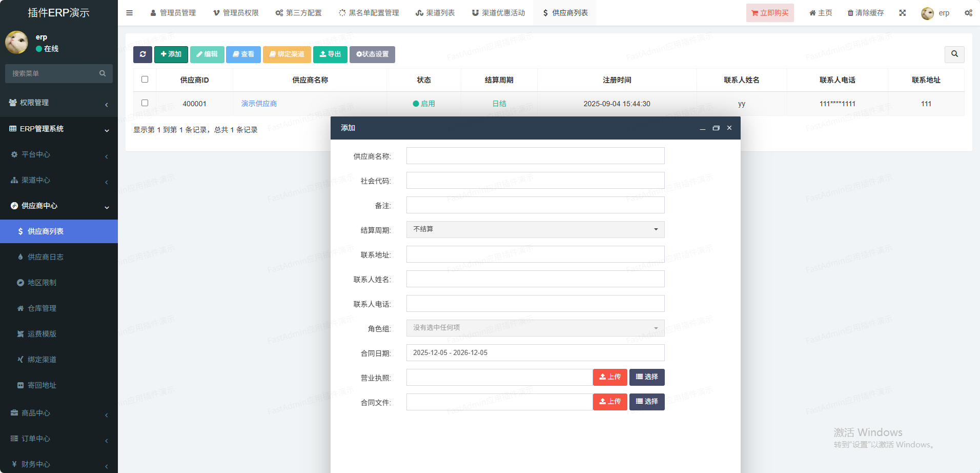Screen dimensions: 980x473
Task: Switch to the 渠道列表 tab
Action: tap(435, 13)
